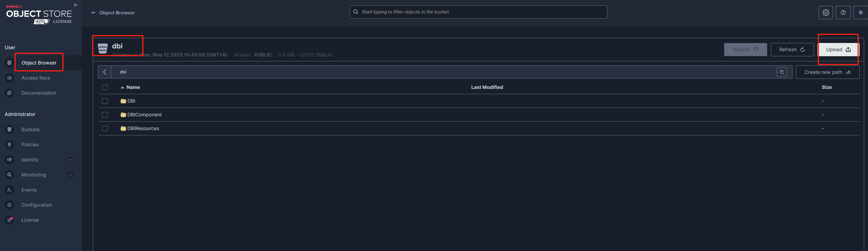Open the Access Keys menu item
Viewport: 868px width, 251px height.
pyautogui.click(x=36, y=78)
